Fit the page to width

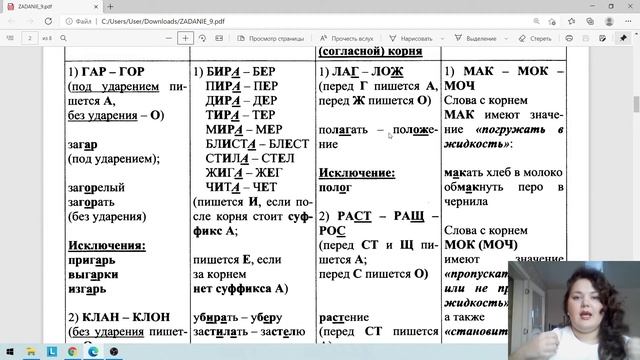point(219,38)
